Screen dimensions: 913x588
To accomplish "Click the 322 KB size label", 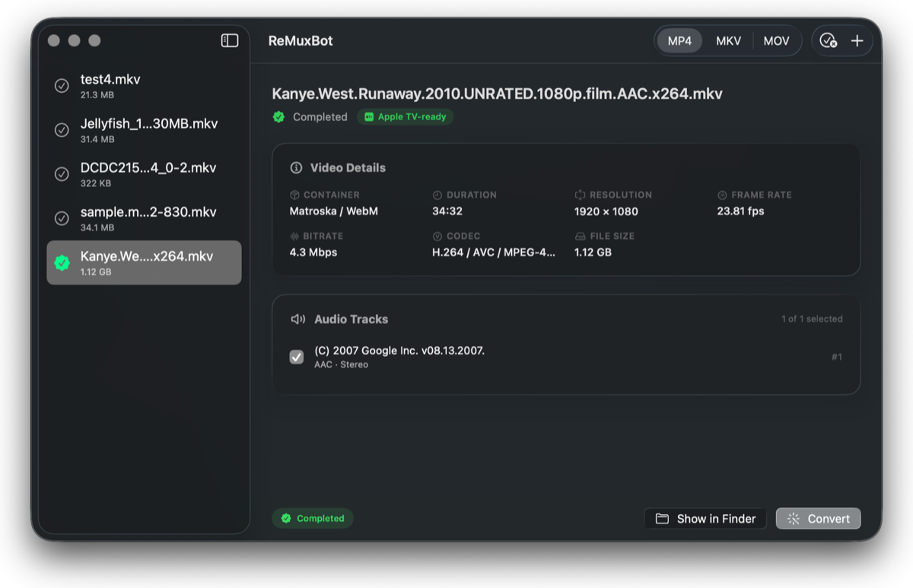I will pyautogui.click(x=96, y=183).
